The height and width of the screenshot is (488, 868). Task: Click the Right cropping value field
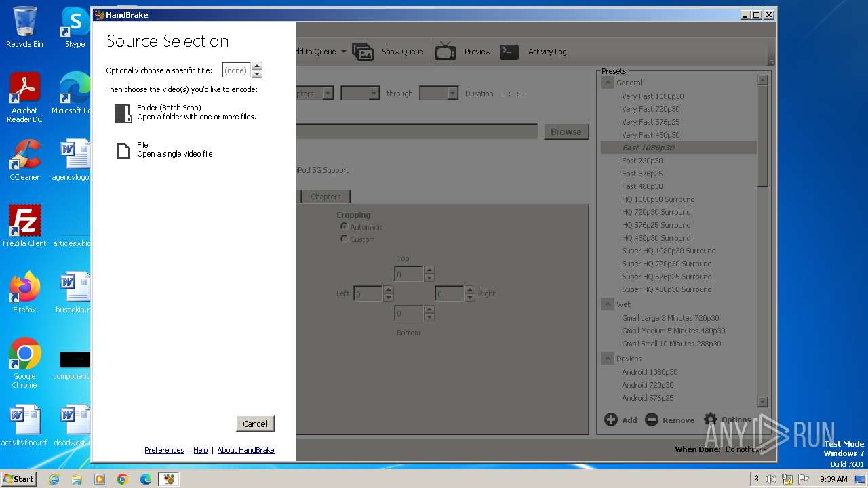450,293
